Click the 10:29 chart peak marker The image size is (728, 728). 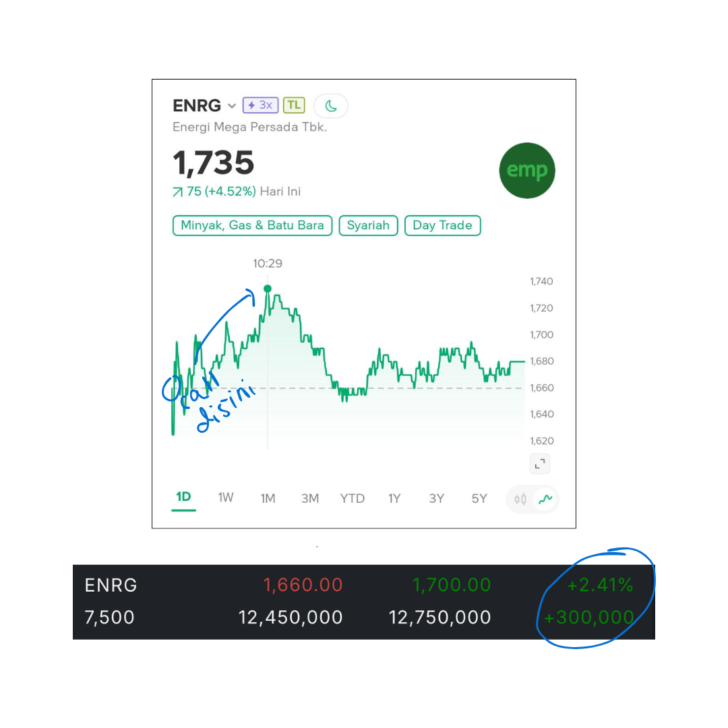click(268, 289)
